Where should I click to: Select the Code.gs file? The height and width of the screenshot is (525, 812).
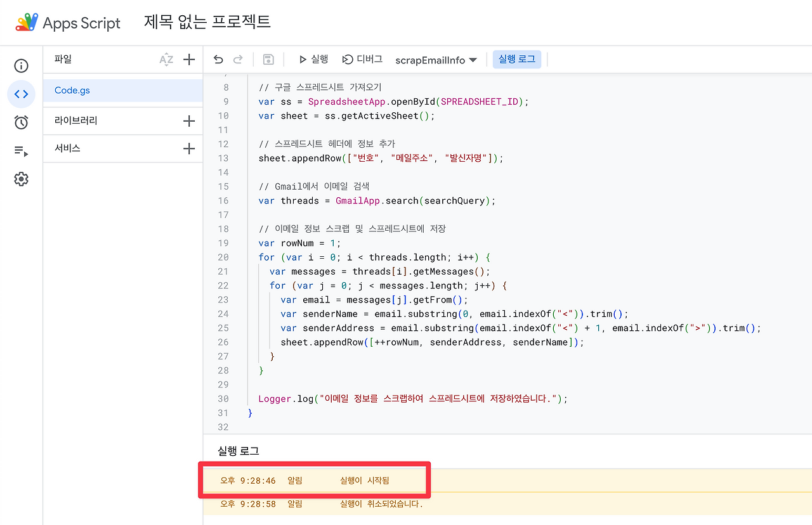72,90
